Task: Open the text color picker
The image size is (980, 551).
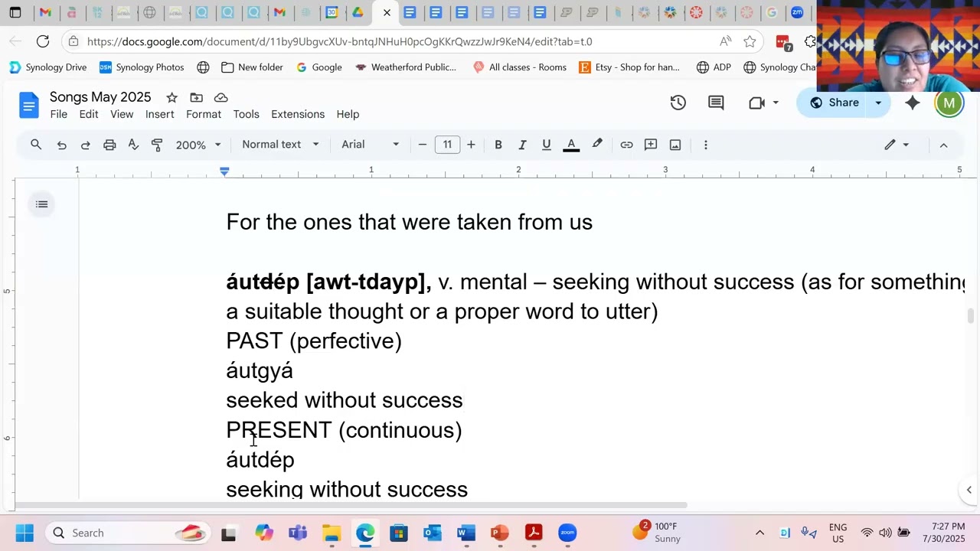Action: click(571, 145)
